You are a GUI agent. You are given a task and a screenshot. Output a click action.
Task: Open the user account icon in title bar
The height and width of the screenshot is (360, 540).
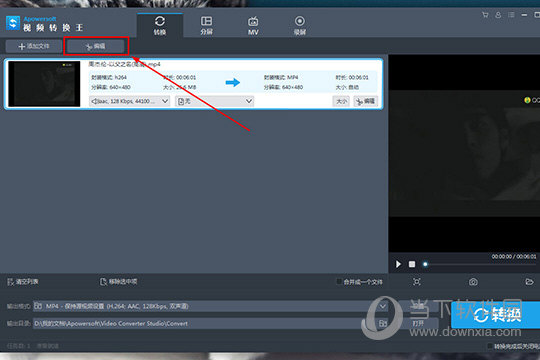(498, 15)
